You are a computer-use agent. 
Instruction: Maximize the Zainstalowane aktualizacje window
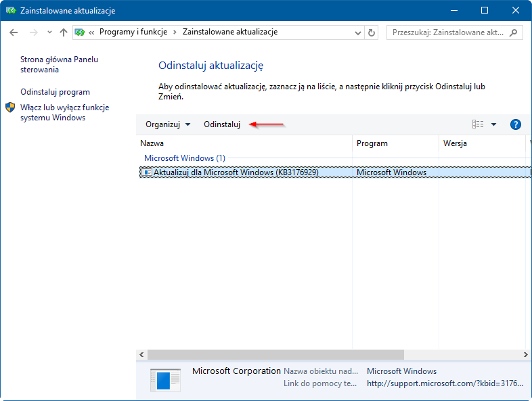click(485, 11)
